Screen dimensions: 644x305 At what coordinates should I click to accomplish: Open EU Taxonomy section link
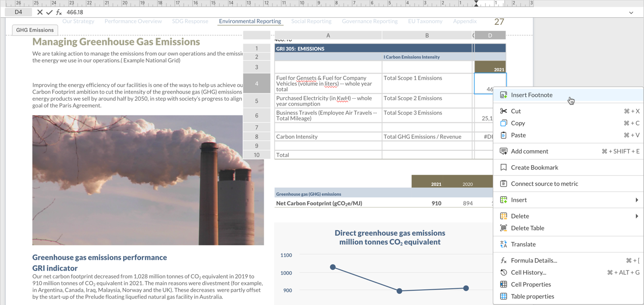(425, 21)
